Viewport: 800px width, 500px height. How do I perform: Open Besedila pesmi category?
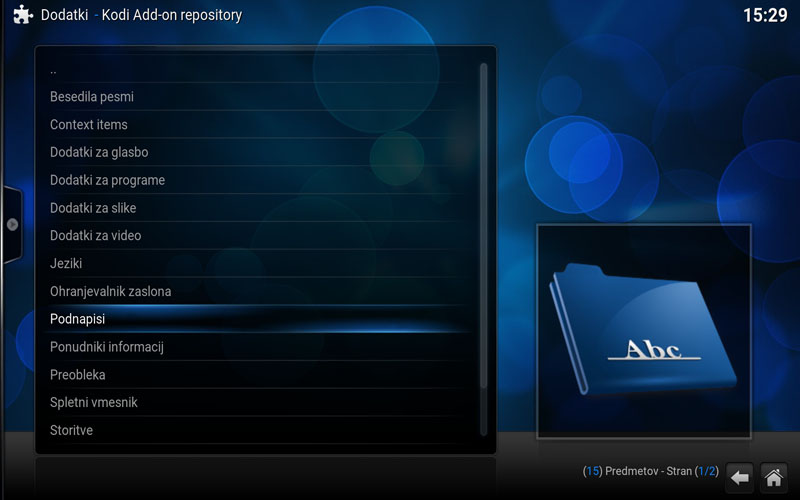[x=92, y=97]
